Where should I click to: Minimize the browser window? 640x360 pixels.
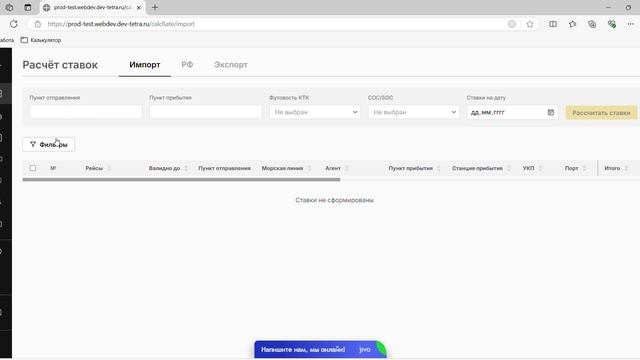[x=608, y=7]
